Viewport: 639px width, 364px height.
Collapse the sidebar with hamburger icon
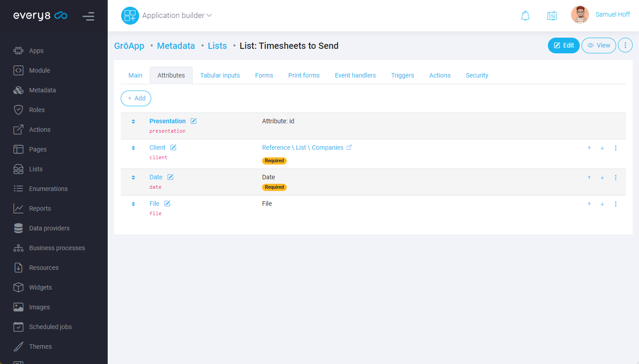(x=88, y=17)
